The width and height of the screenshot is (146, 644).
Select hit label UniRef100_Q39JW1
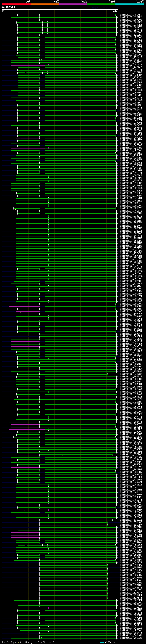(131, 583)
